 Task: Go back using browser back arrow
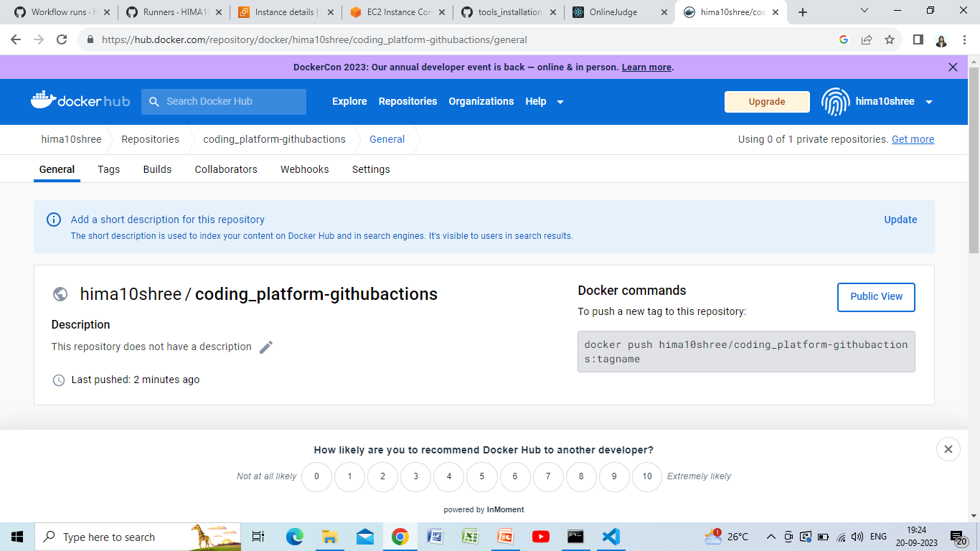coord(16,40)
